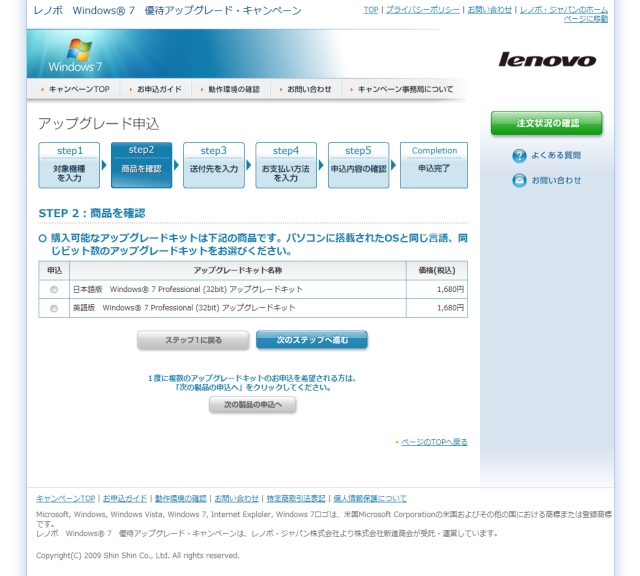640x576 pixels.
Task: Open 特定商取引法表記 link in the footer
Action: 296,498
